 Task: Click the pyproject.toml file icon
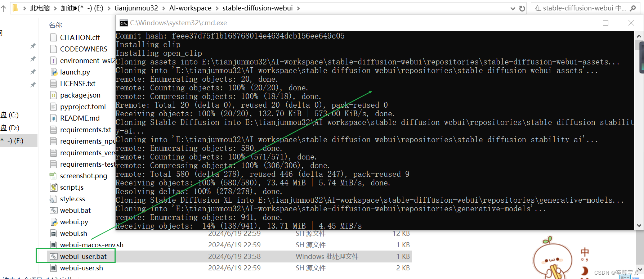(x=54, y=107)
